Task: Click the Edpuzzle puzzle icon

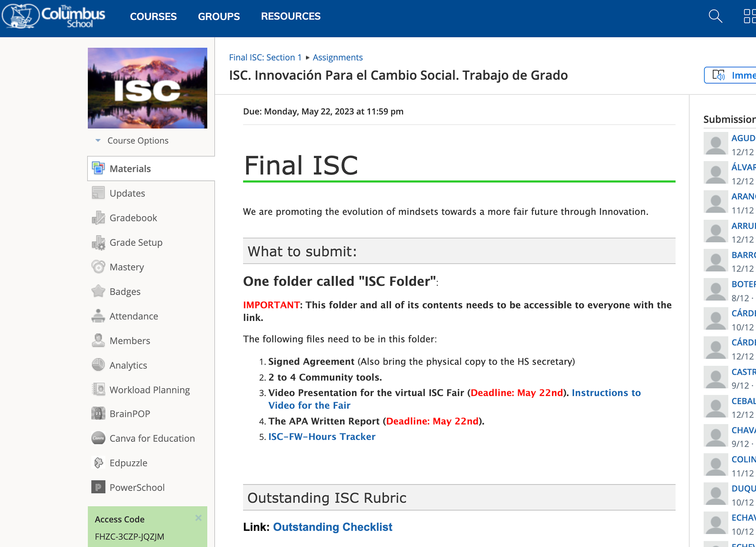Action: tap(98, 463)
